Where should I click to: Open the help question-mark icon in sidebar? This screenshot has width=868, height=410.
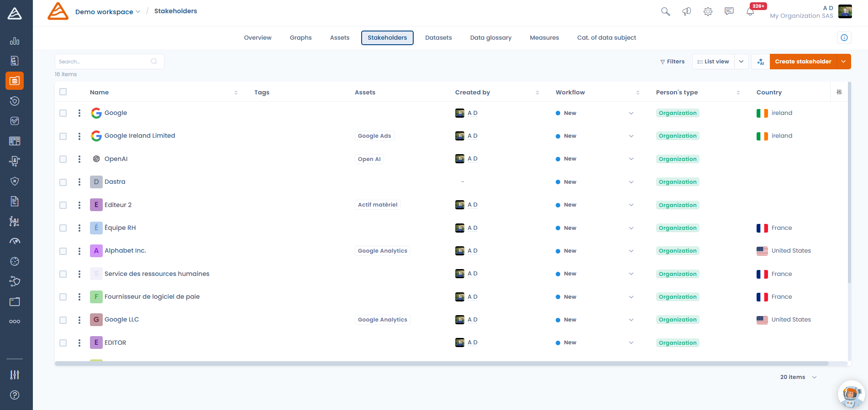pyautogui.click(x=15, y=395)
